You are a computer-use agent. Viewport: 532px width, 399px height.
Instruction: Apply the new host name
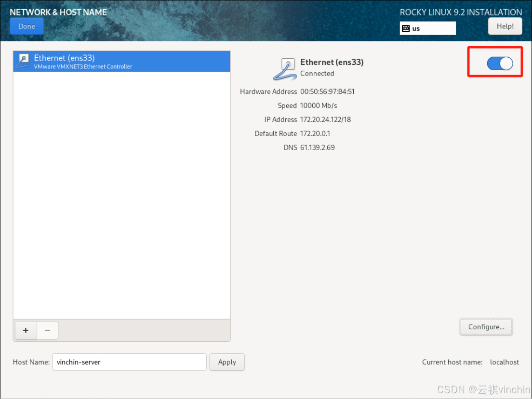pos(227,362)
